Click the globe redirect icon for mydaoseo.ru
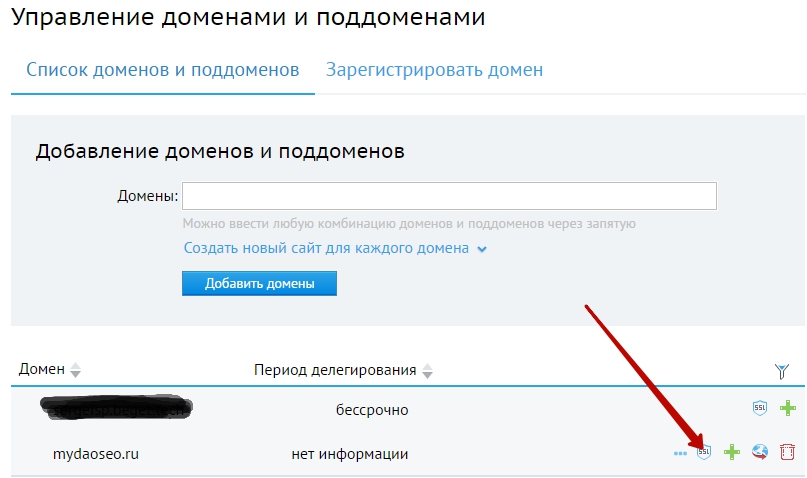 coord(760,452)
